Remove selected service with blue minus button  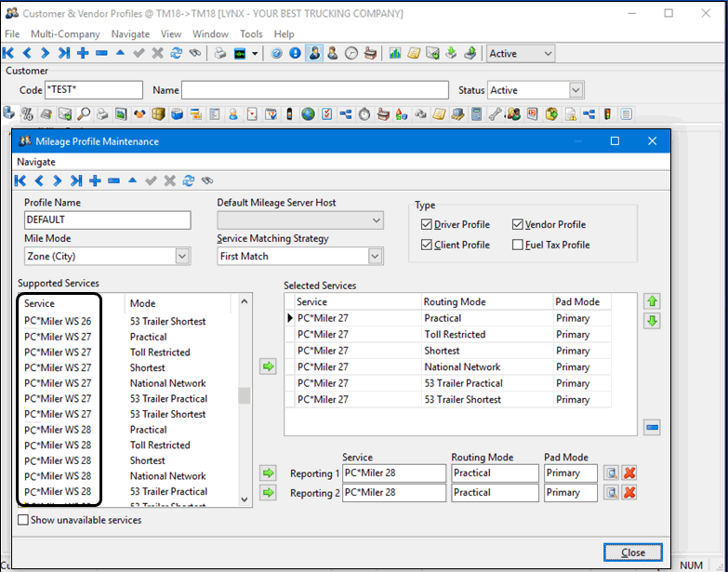pyautogui.click(x=652, y=427)
